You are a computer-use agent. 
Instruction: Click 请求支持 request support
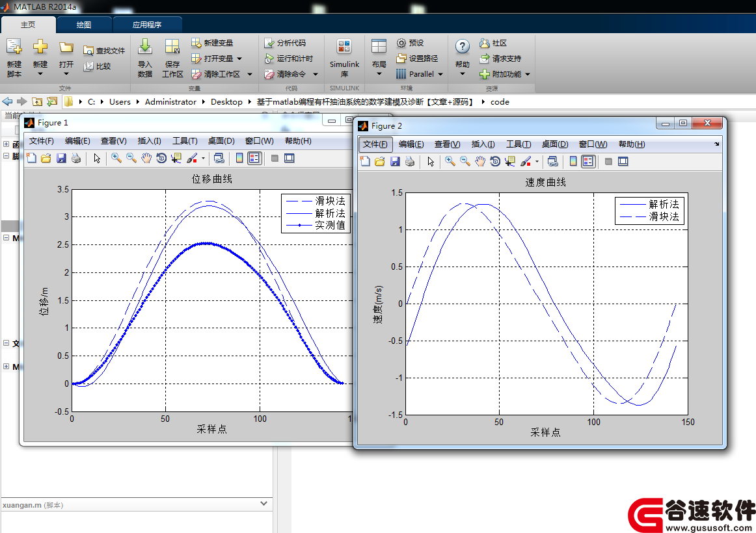[500, 58]
